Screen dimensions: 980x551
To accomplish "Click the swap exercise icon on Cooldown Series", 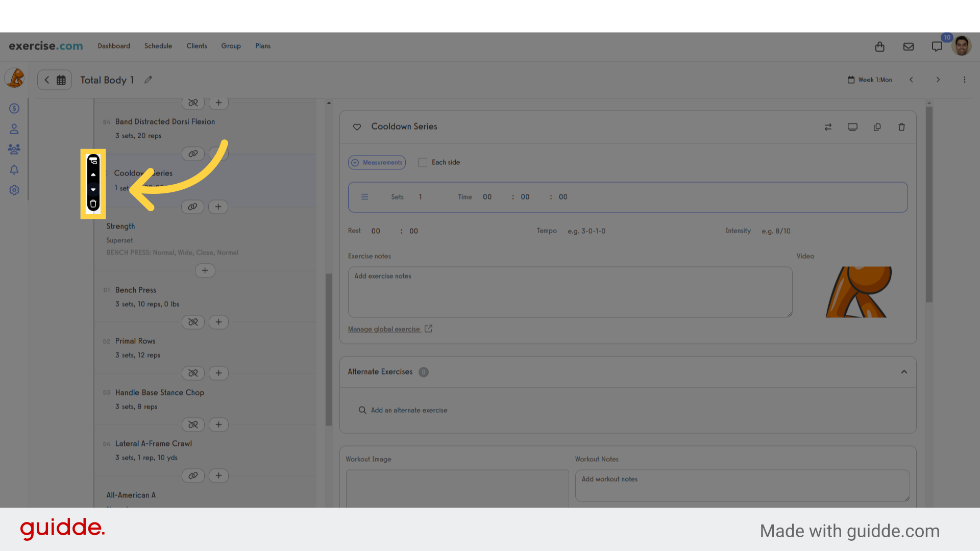I will pyautogui.click(x=828, y=127).
